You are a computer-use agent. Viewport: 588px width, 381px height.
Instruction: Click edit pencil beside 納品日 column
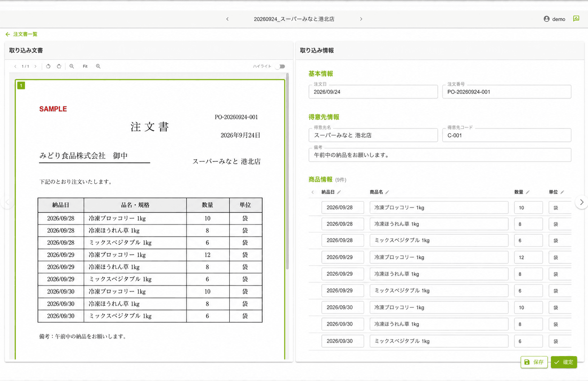(339, 192)
